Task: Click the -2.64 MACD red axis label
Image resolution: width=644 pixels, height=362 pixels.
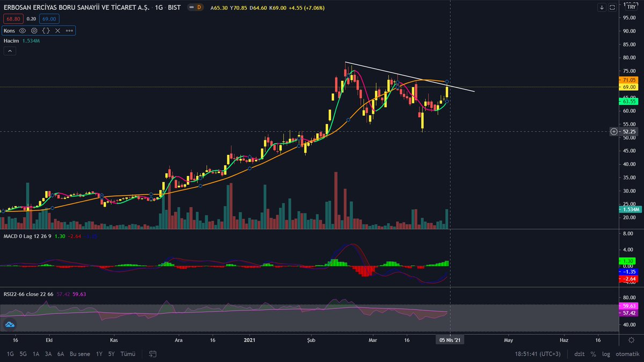Action: [x=629, y=279]
